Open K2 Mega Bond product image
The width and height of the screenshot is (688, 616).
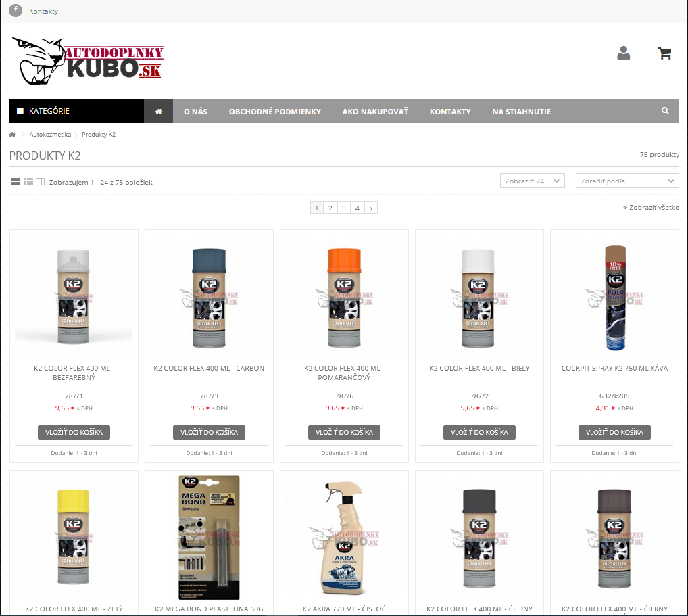(209, 538)
